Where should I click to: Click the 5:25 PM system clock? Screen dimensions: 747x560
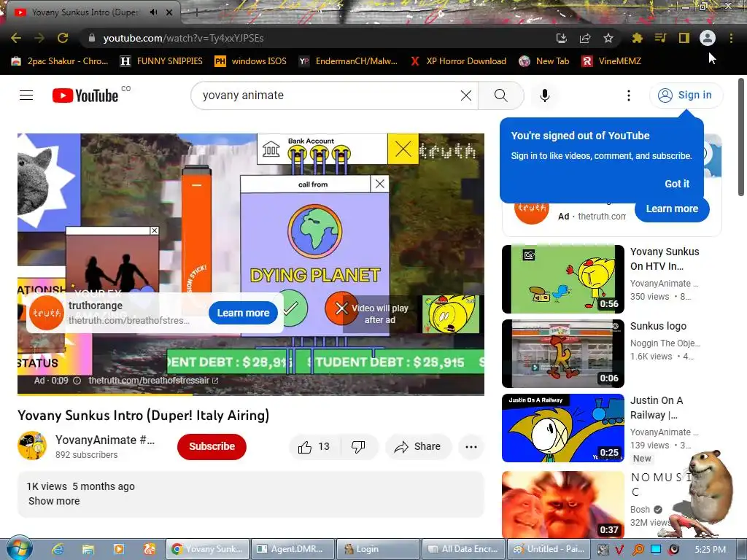[711, 549]
